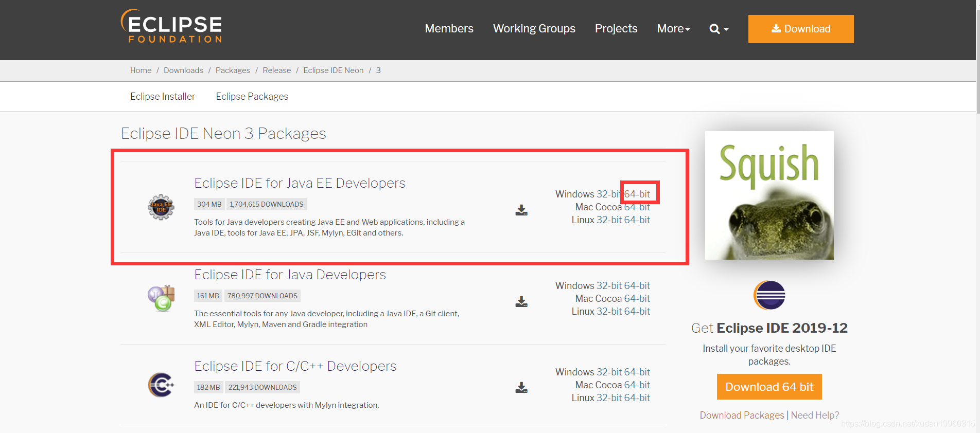Screen dimensions: 980x433
Task: Click the orange Download button in header
Action: [801, 29]
